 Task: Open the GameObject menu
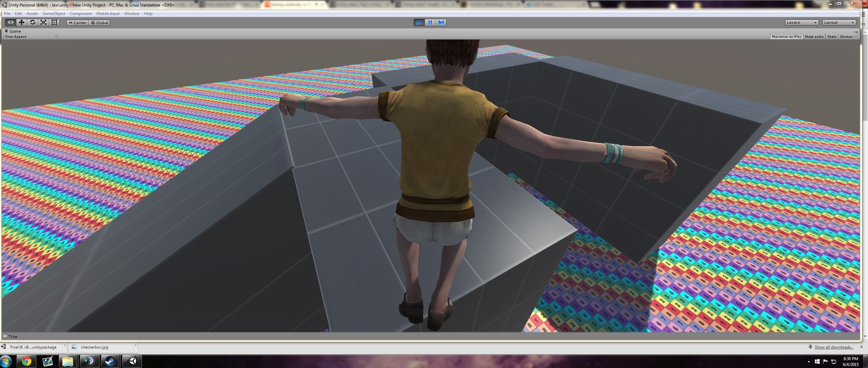(53, 14)
